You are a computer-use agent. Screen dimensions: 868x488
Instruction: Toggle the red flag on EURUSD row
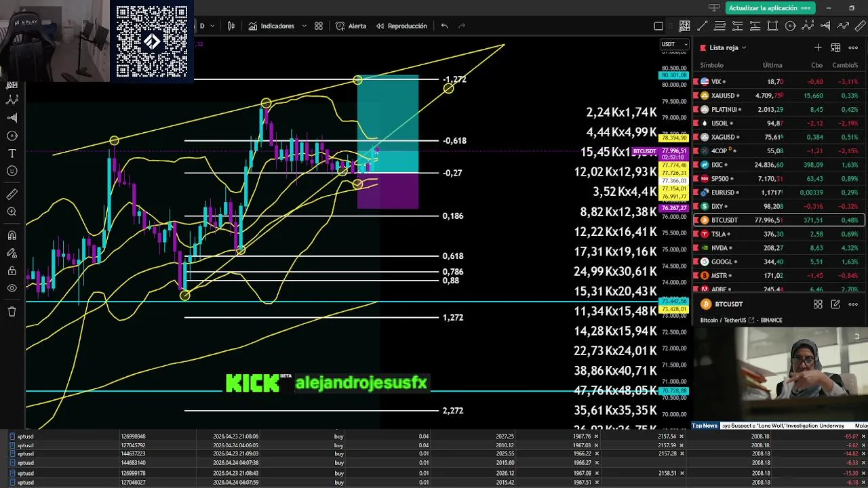tap(696, 192)
